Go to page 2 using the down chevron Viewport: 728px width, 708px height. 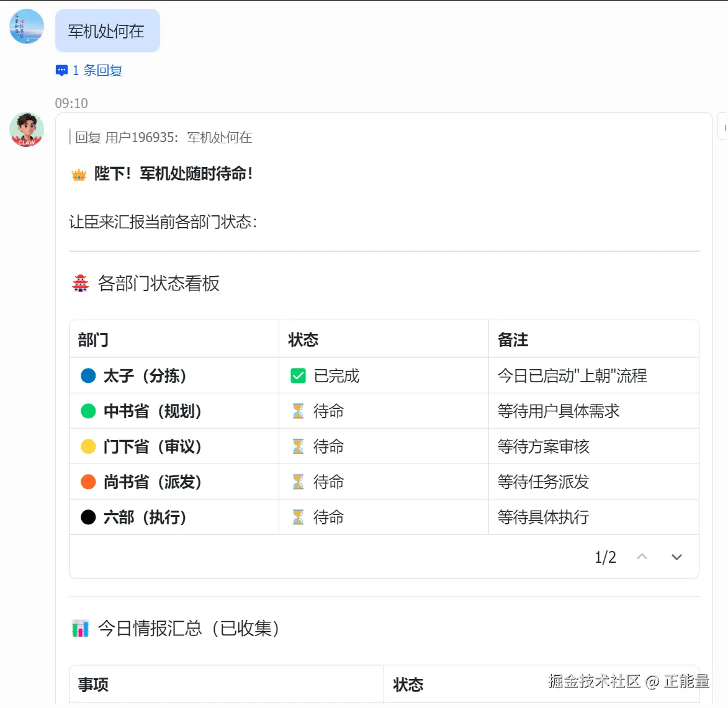pos(676,557)
